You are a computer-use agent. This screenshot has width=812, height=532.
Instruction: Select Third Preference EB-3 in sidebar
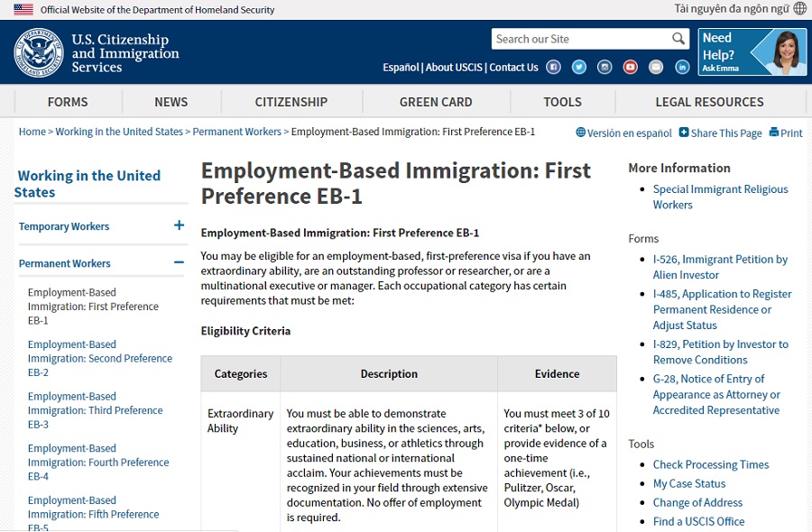tap(96, 410)
